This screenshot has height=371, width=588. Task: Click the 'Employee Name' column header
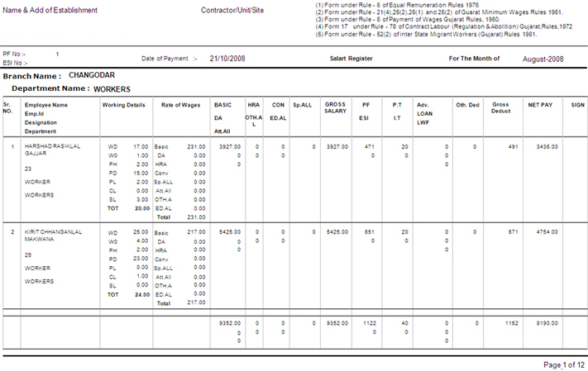pyautogui.click(x=46, y=105)
